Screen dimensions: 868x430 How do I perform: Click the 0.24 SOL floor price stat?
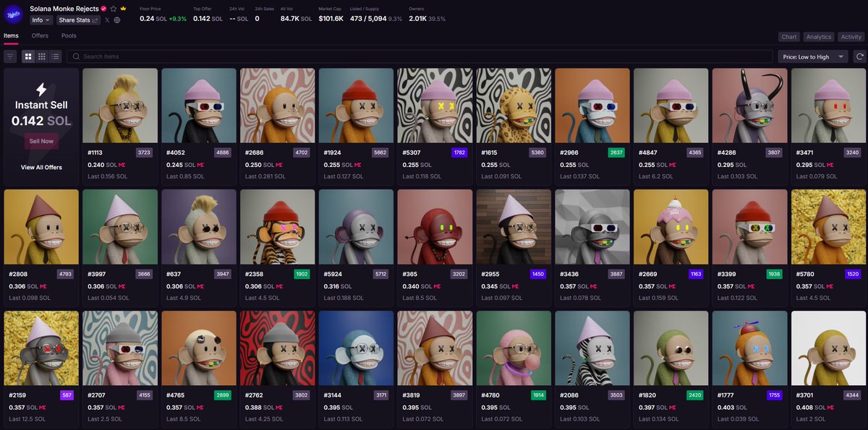tap(153, 18)
